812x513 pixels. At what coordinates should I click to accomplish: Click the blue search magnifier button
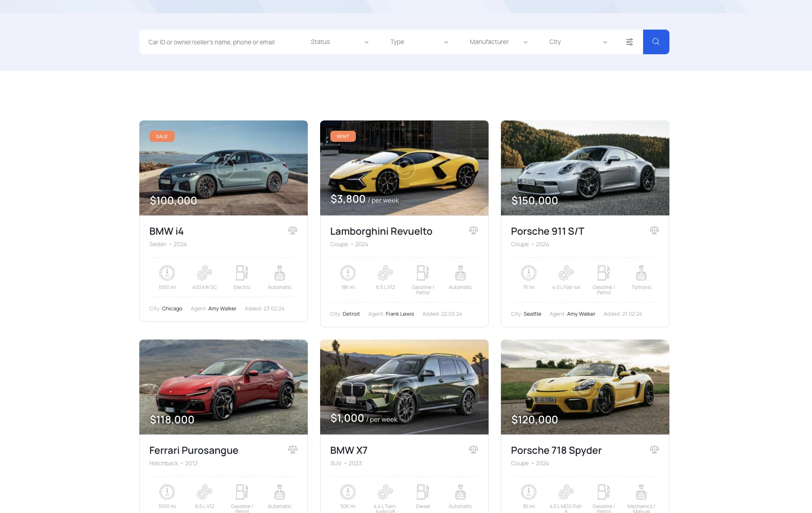coord(656,42)
